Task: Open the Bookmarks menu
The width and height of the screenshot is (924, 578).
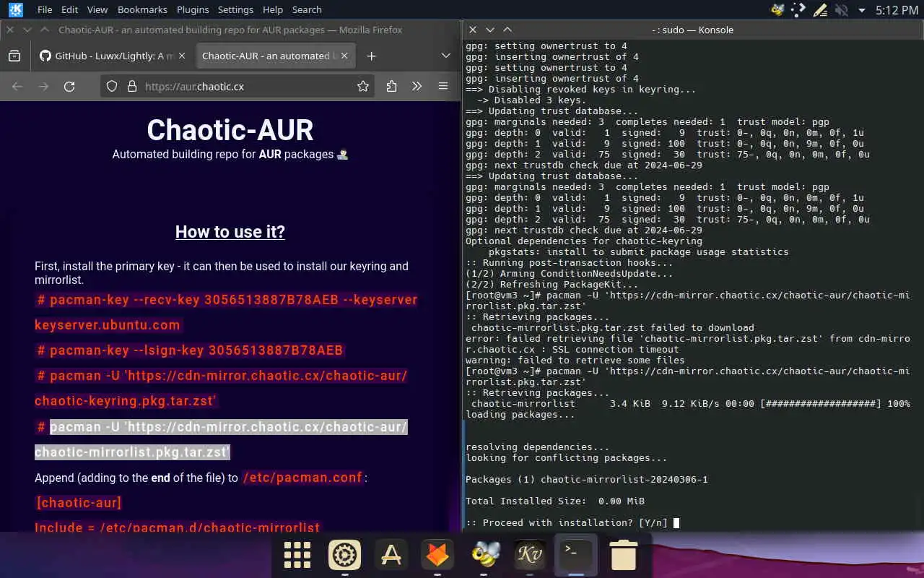Action: pyautogui.click(x=142, y=9)
